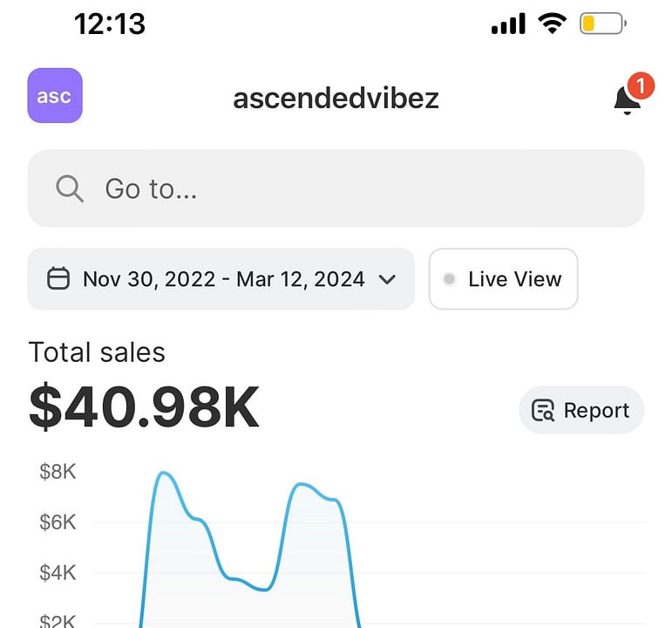
Task: Open the asc store avatar menu
Action: tap(55, 95)
